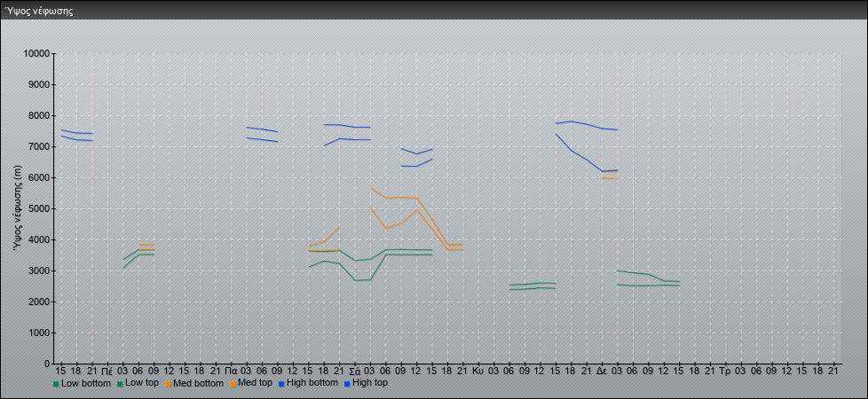Click the Πα day label on the x-axis

232,371
